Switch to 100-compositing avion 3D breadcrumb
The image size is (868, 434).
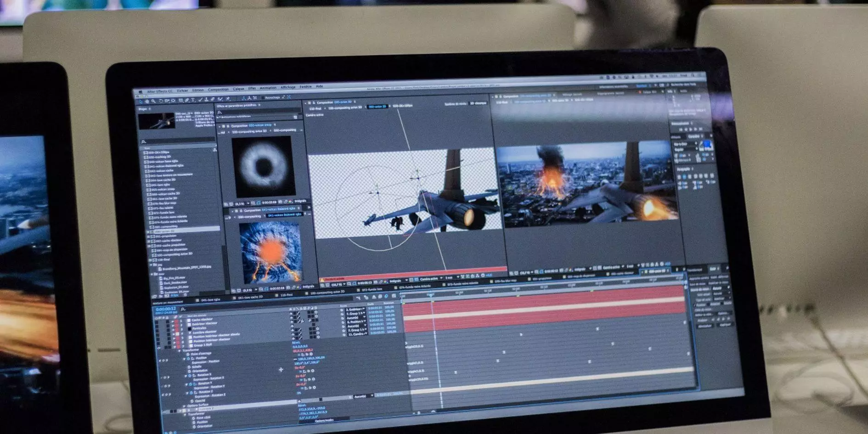pyautogui.click(x=345, y=108)
